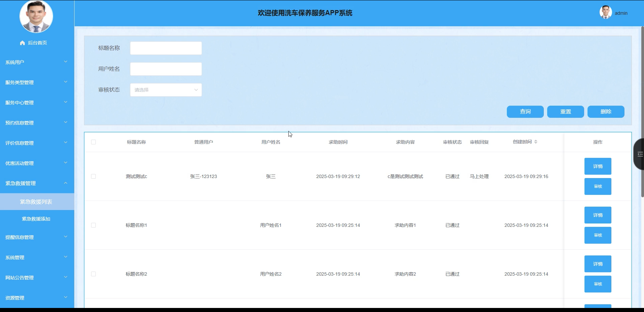Open the 系统管理 menu label
Viewport: 644px width, 312px height.
click(x=15, y=257)
